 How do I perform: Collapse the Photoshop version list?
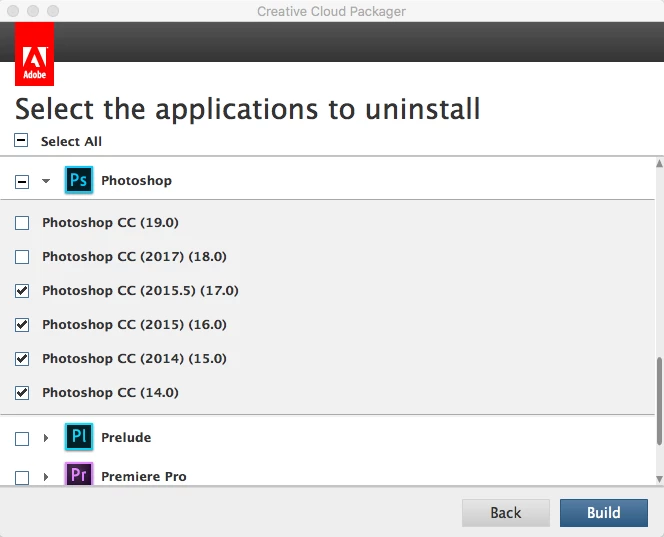coord(46,181)
